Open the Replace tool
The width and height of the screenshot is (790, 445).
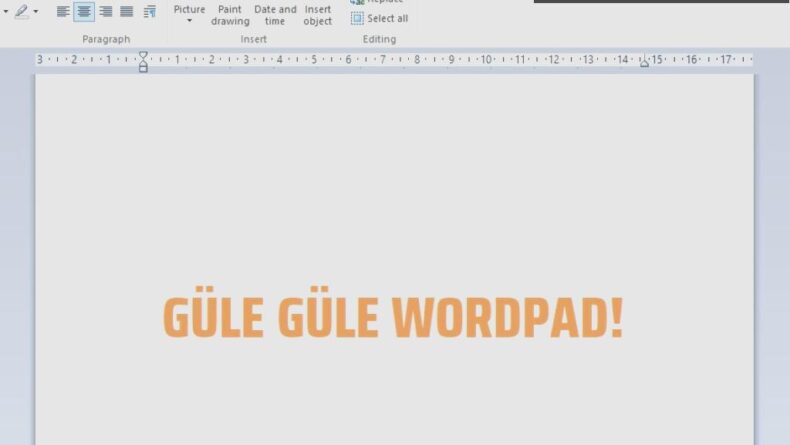click(379, 2)
